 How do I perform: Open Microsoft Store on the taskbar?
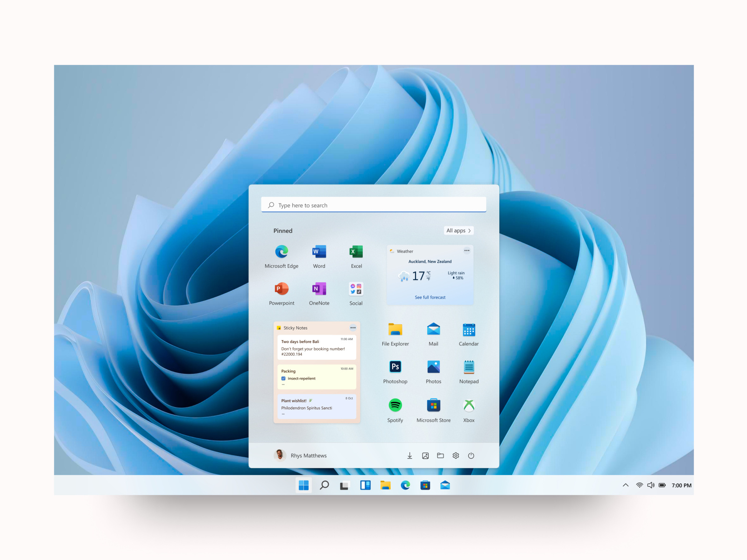tap(425, 485)
